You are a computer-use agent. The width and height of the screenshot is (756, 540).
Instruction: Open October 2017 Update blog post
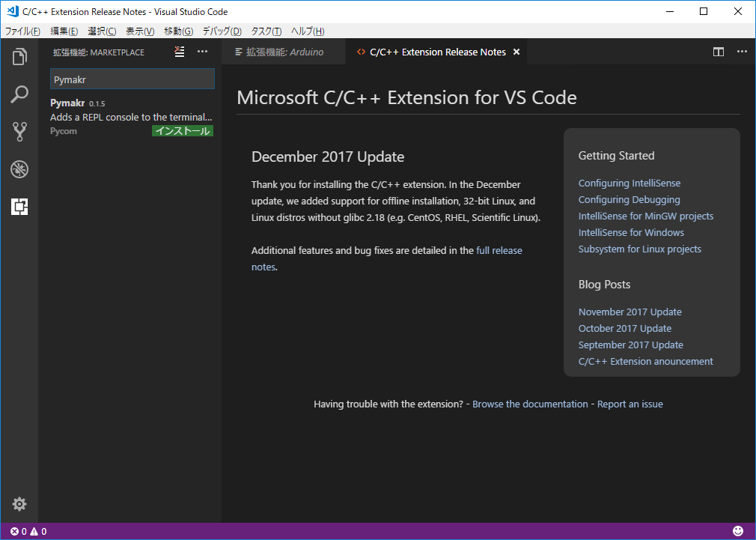point(625,328)
